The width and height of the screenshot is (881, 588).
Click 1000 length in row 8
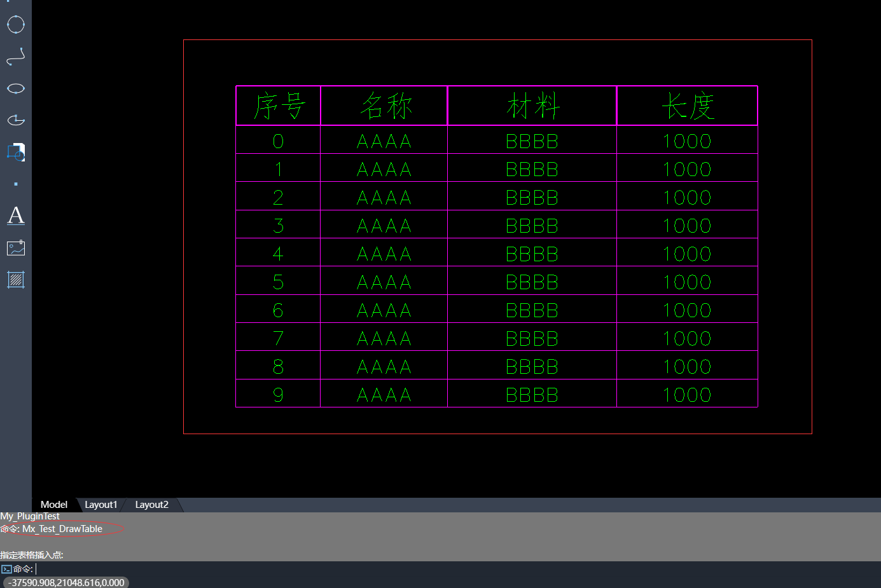pos(688,367)
